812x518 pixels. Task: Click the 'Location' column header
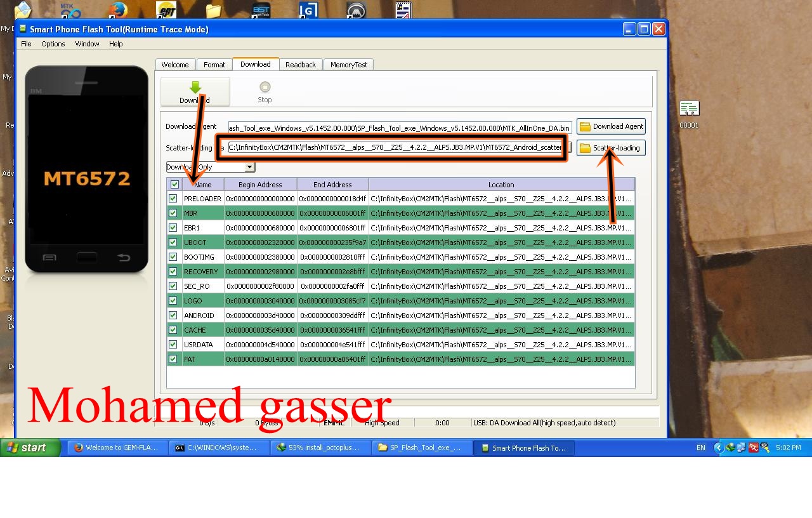click(501, 185)
